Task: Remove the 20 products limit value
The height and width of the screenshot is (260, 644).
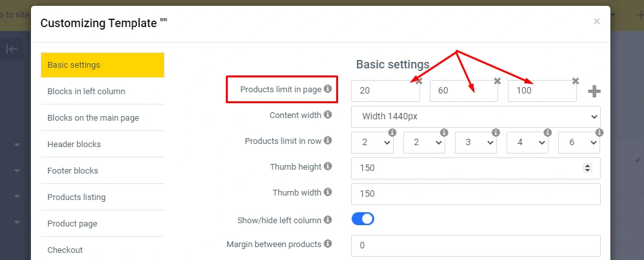Action: coord(419,81)
